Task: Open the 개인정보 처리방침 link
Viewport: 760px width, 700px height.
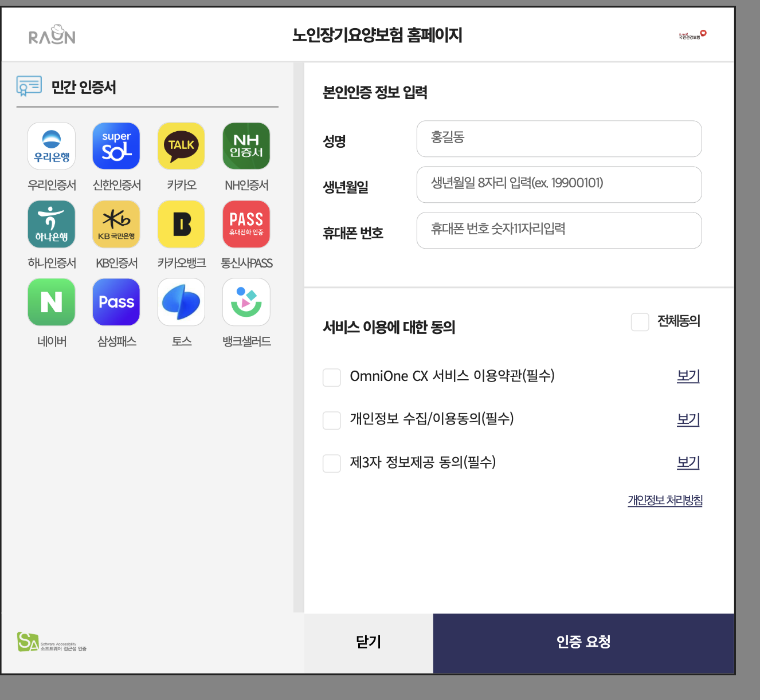Action: pyautogui.click(x=665, y=500)
